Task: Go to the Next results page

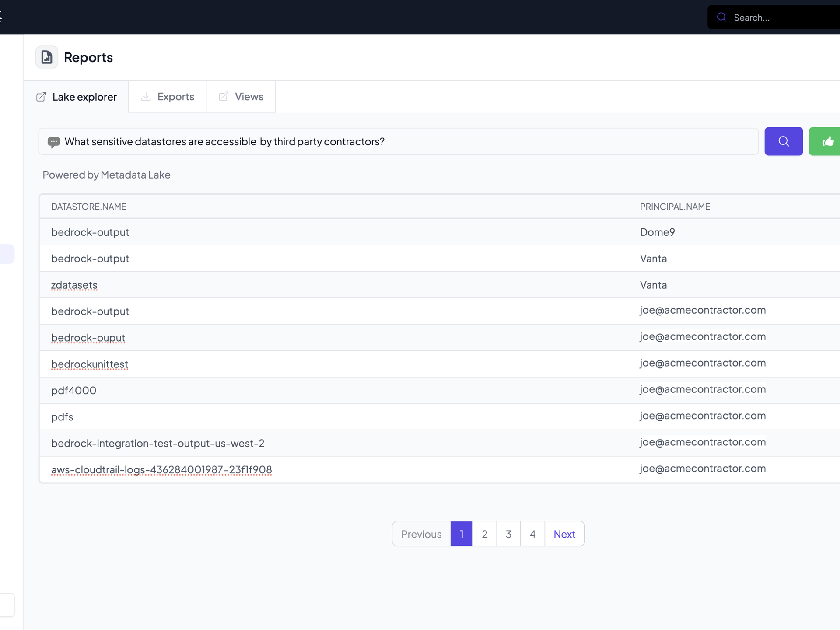Action: [564, 534]
